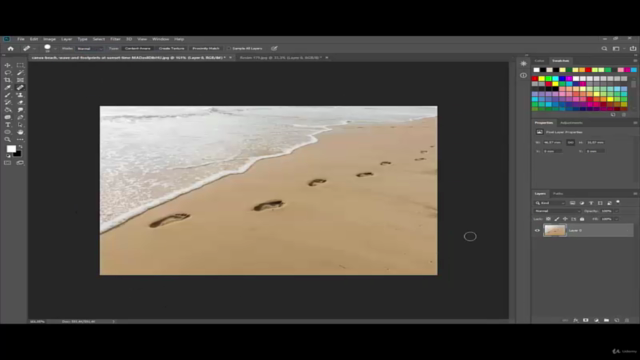Screen dimensions: 640x360
Task: Open the Filter menu
Action: 115,39
